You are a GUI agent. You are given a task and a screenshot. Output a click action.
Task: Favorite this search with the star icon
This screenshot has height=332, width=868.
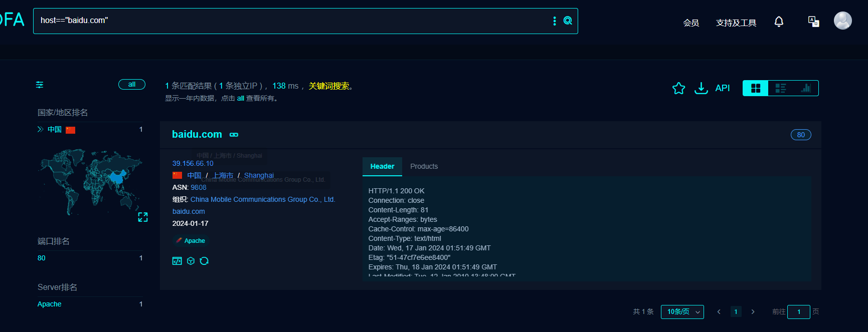click(x=678, y=88)
